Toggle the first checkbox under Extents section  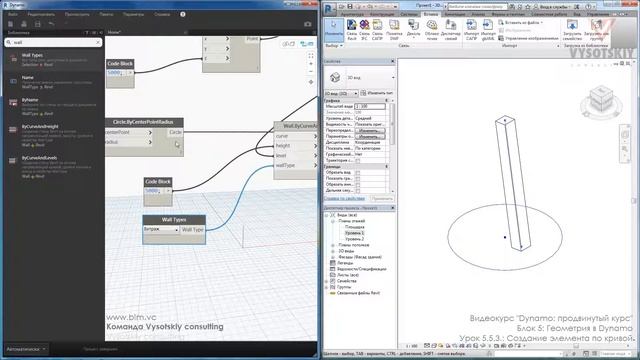click(x=358, y=173)
